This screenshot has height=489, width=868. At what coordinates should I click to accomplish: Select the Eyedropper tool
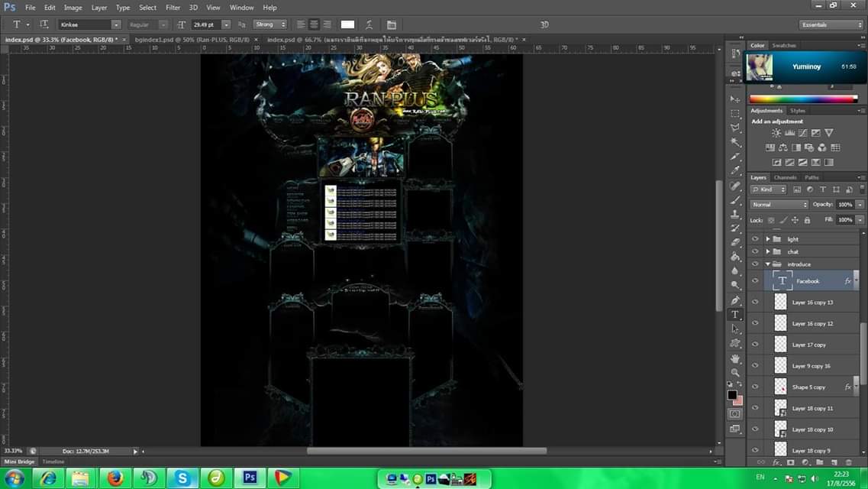tap(736, 171)
